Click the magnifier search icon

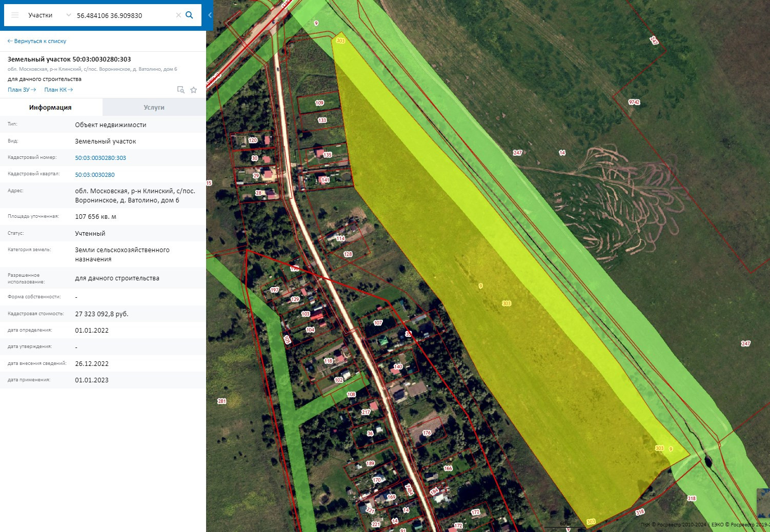(x=189, y=15)
